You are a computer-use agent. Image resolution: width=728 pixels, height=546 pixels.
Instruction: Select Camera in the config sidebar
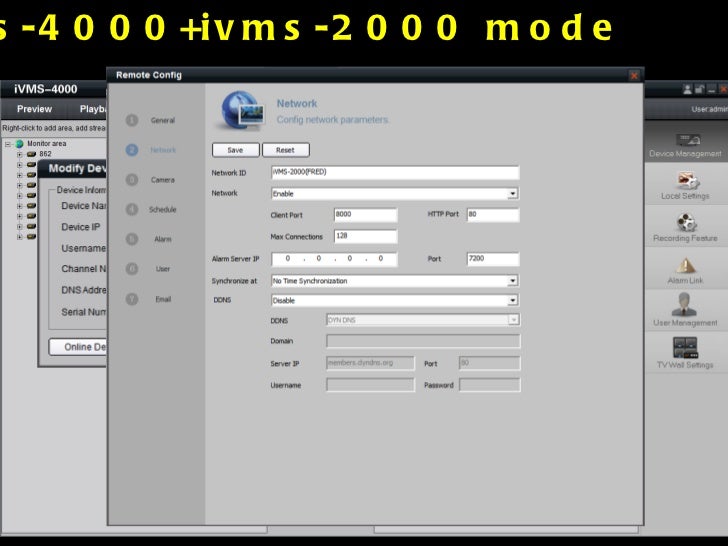pos(162,180)
